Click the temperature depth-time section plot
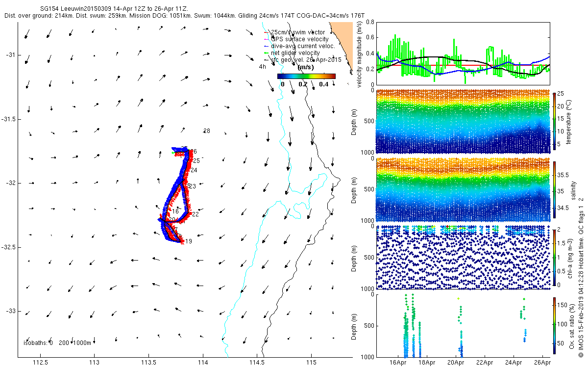This screenshot has height=368, width=588. pos(463,121)
